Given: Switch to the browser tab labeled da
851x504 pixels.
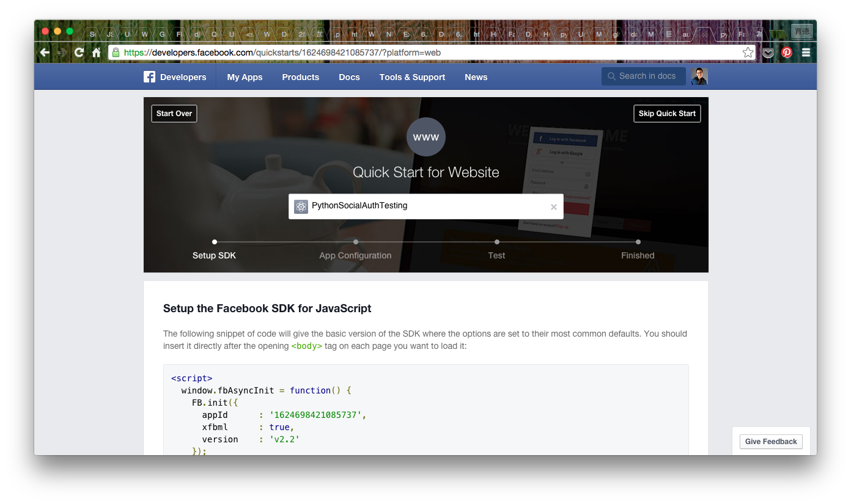Looking at the screenshot, I should pos(633,34).
